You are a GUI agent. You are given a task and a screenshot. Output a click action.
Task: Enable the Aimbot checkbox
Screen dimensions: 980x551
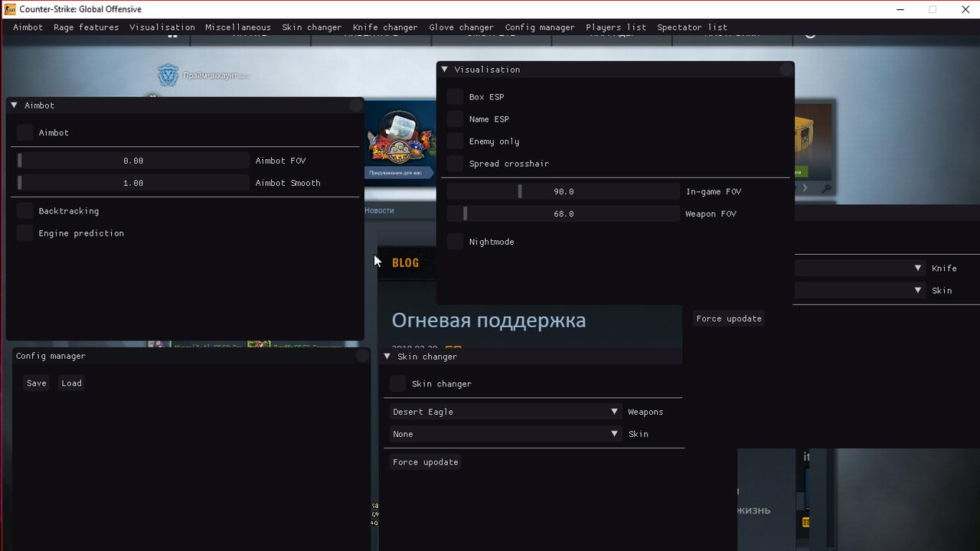point(24,132)
